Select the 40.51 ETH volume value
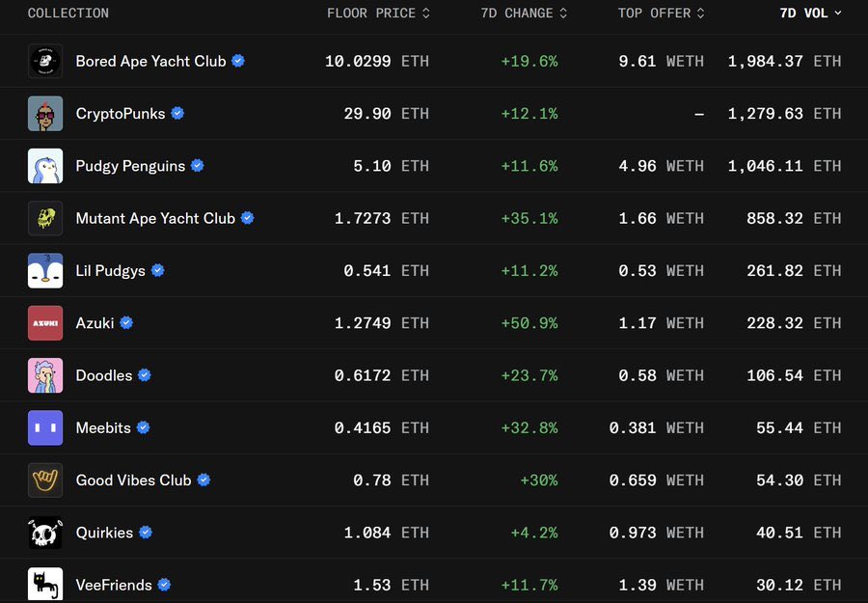 (x=799, y=533)
